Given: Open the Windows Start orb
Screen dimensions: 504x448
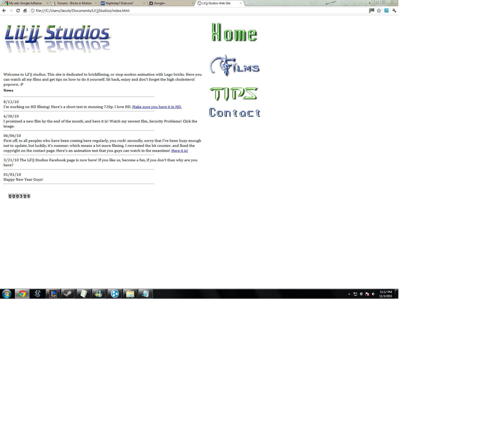Looking at the screenshot, I should pos(7,294).
